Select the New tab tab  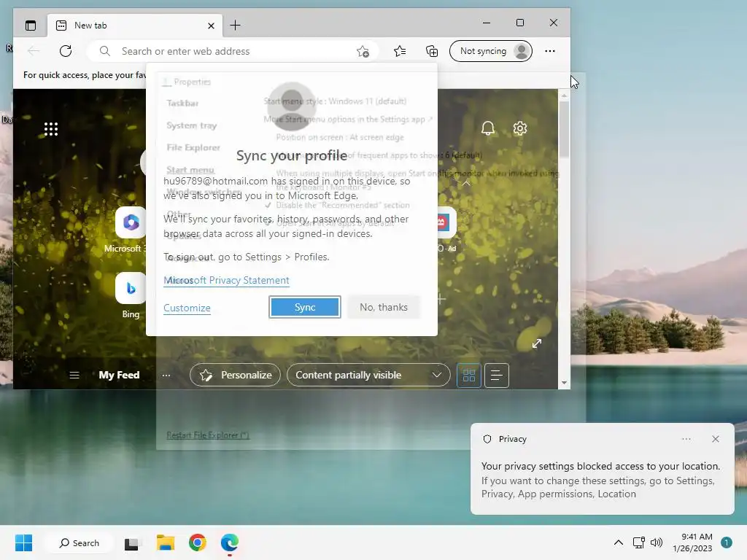click(135, 26)
